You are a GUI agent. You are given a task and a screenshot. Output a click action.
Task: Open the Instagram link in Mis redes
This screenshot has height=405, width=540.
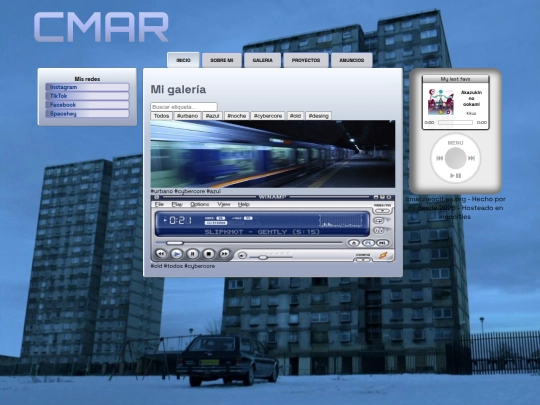tap(87, 87)
